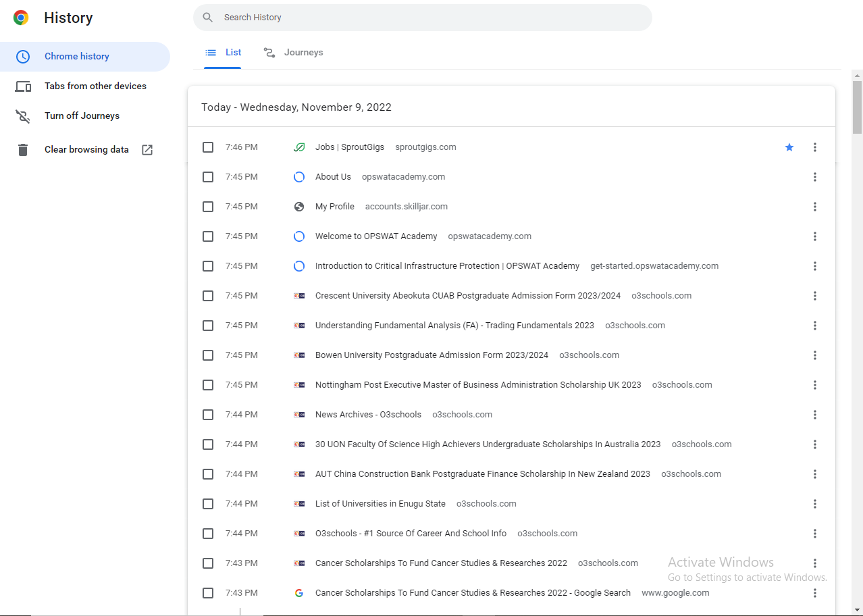The width and height of the screenshot is (863, 616).
Task: Click the sproutgigs.com domain text
Action: pos(425,147)
